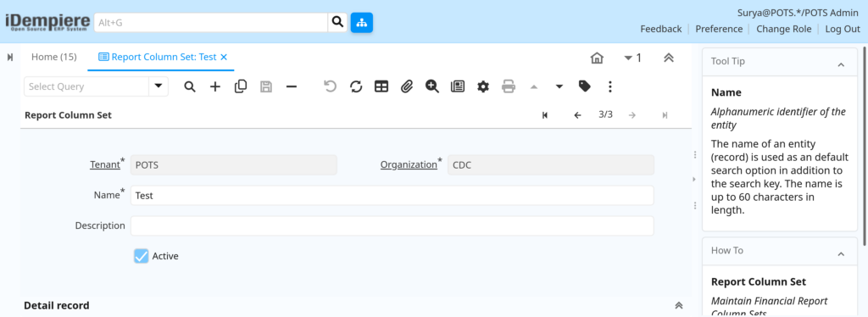Click the Surya@POTS.*/POTS Admin user text
Screen dimensions: 868x317
tap(798, 13)
